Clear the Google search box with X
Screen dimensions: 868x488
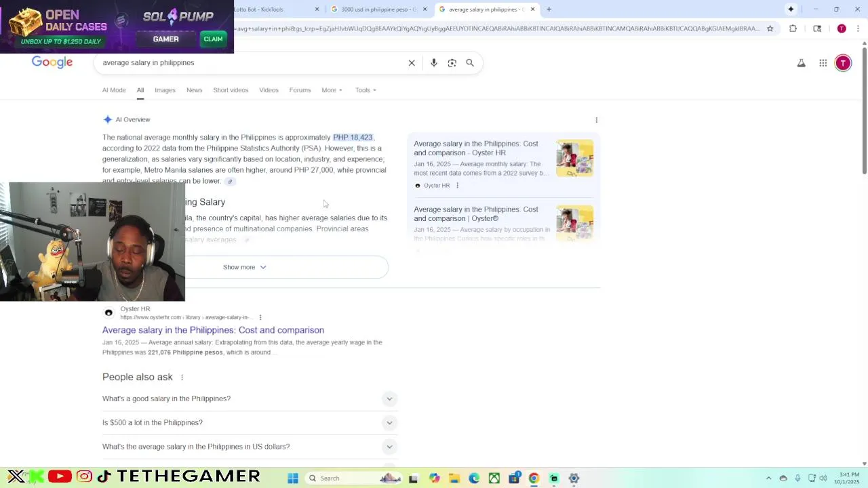[x=412, y=62]
